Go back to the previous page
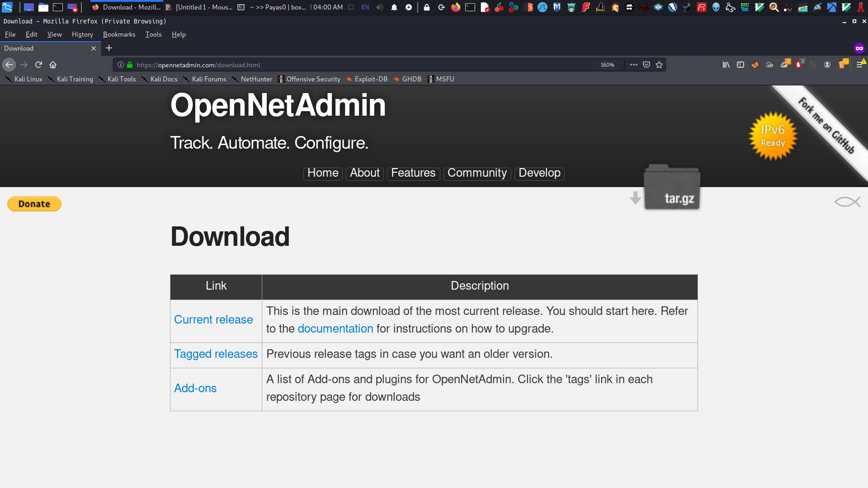The width and height of the screenshot is (868, 488). click(9, 65)
